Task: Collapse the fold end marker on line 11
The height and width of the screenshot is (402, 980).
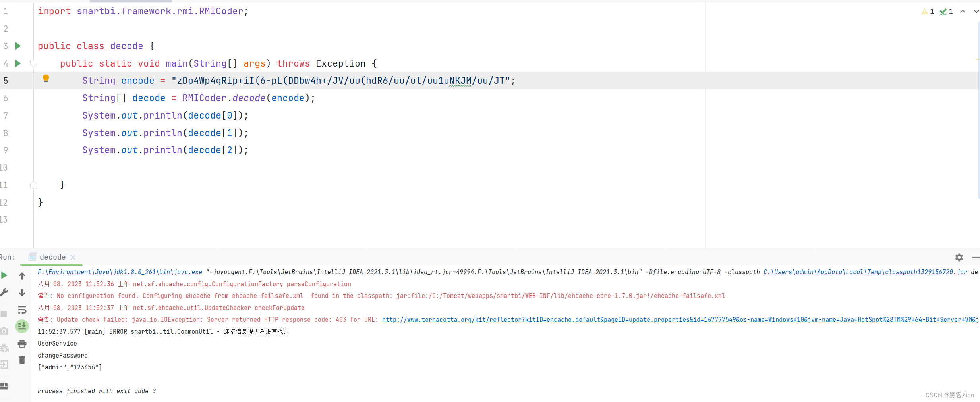Action: click(x=33, y=185)
